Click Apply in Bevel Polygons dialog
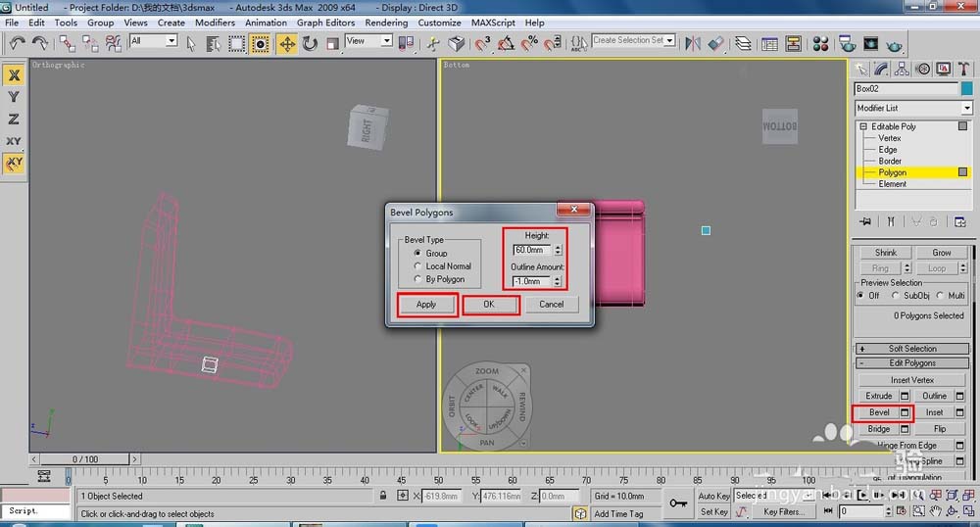The width and height of the screenshot is (980, 527). click(x=426, y=304)
